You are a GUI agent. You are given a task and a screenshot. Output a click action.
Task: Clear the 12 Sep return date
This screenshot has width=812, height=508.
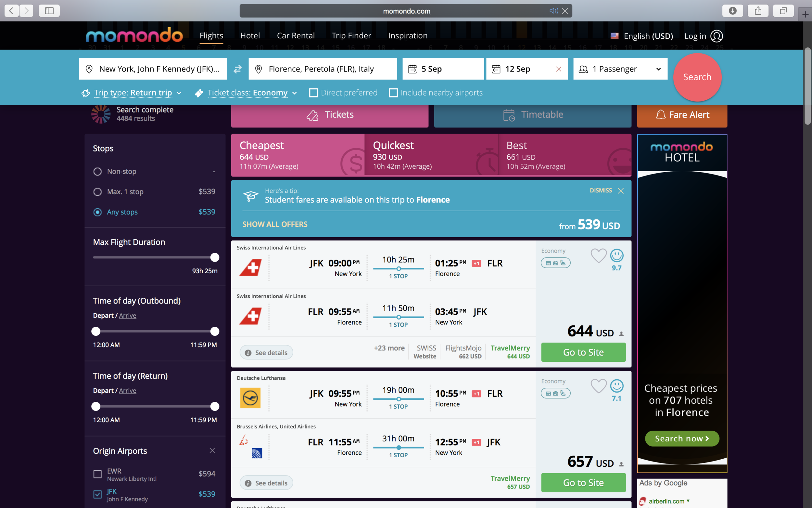pyautogui.click(x=559, y=69)
